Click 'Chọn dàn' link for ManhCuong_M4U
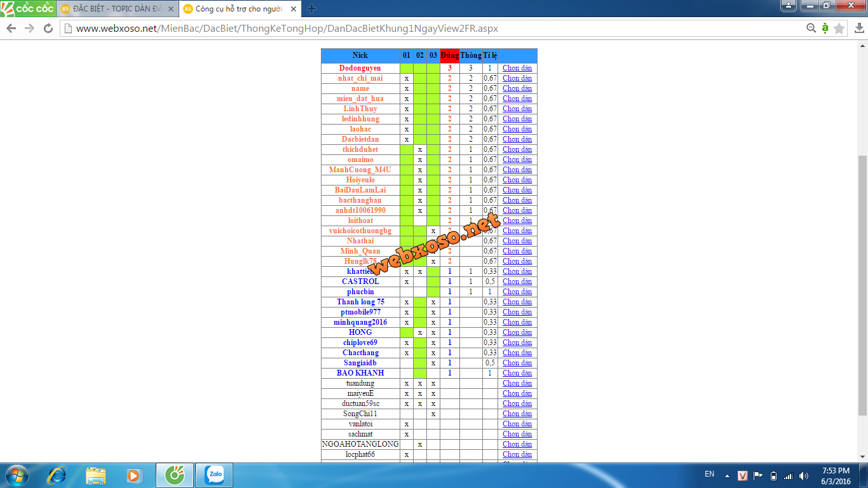The image size is (868, 488). [x=517, y=170]
